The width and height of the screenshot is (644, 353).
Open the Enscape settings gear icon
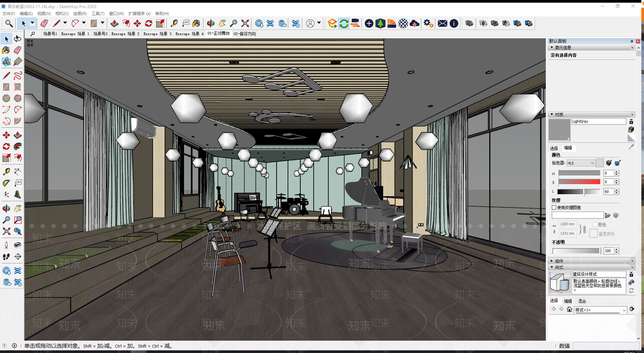pos(428,23)
